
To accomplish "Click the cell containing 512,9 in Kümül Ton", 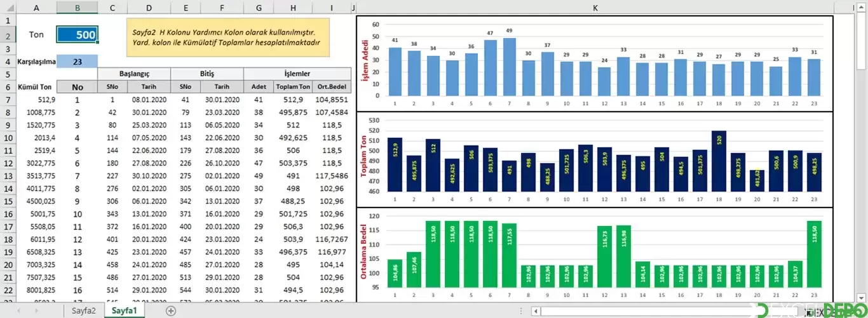I will [36, 100].
